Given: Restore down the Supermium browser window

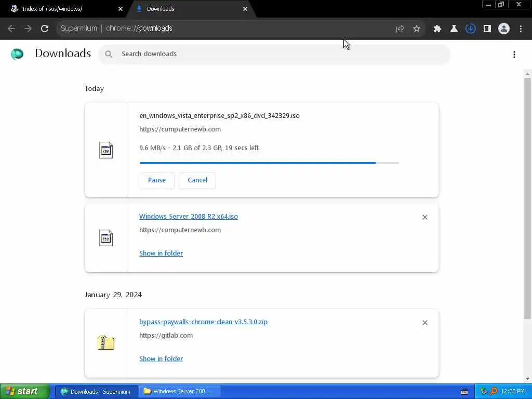Looking at the screenshot, I should coord(501,5).
